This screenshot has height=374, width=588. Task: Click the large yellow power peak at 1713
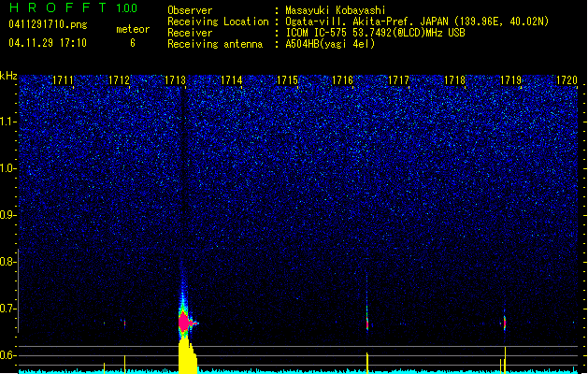(x=188, y=356)
